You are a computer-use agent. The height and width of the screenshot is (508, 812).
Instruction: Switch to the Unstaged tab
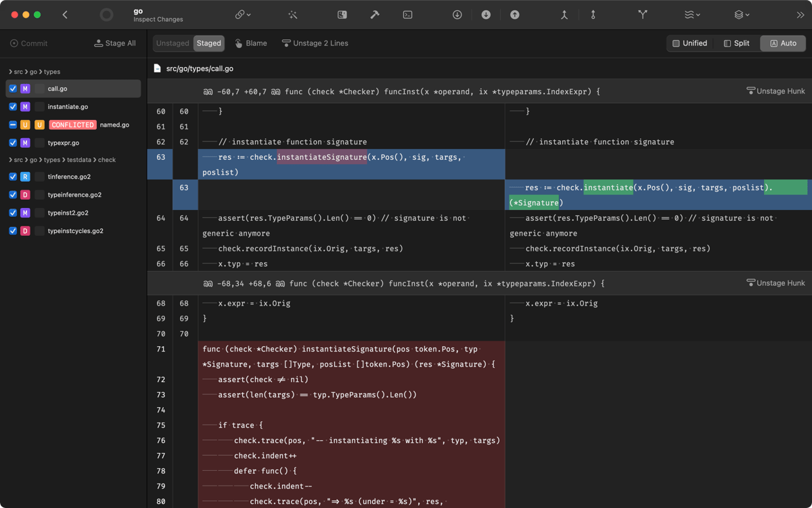[x=173, y=43]
